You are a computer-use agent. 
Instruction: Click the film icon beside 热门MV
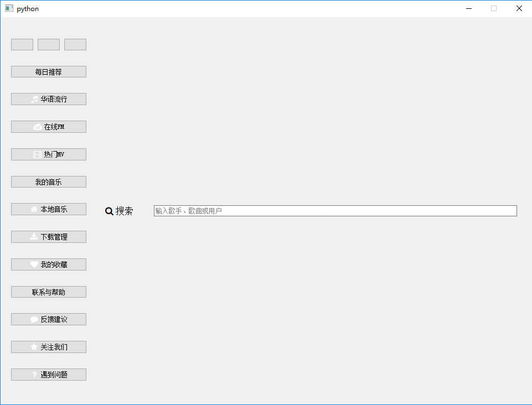(37, 155)
